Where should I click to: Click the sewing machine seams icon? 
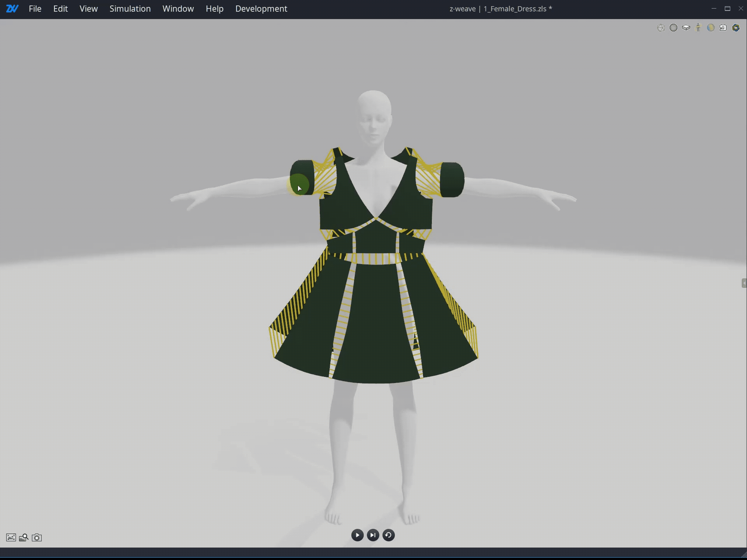[723, 28]
